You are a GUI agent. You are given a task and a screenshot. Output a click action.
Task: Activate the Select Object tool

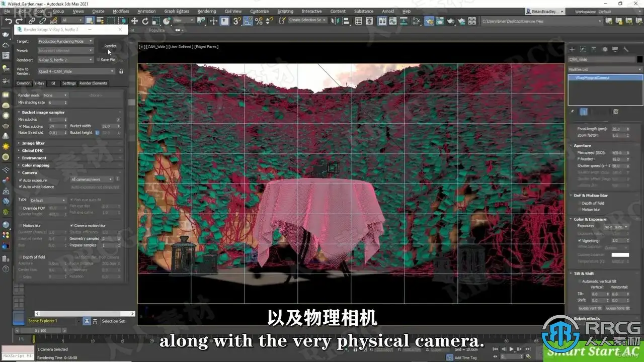coord(90,21)
